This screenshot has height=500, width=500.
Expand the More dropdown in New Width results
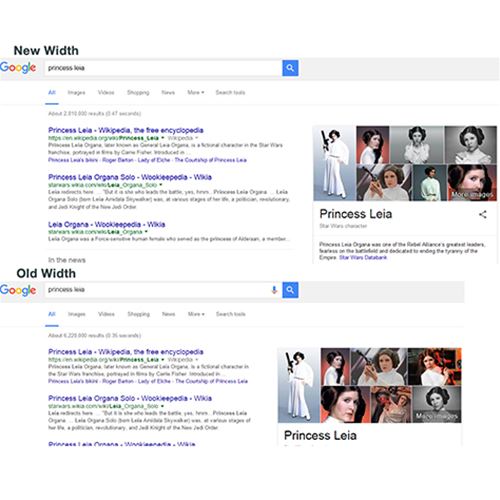(196, 92)
